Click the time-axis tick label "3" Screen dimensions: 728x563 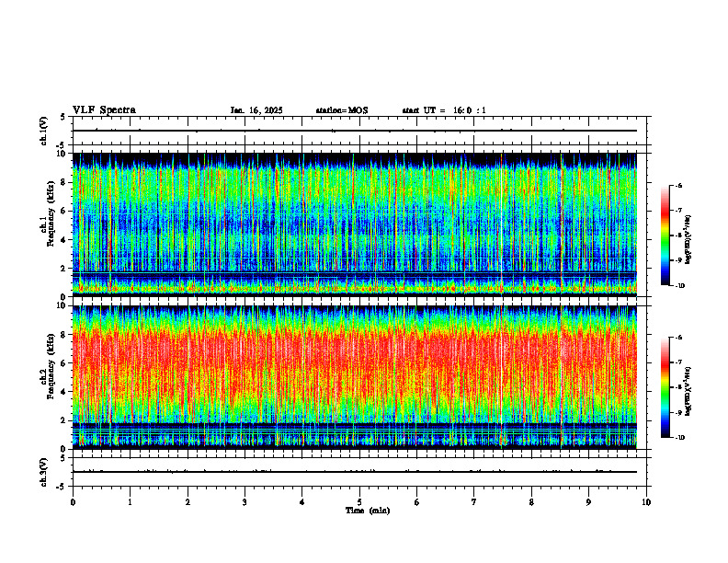click(245, 502)
